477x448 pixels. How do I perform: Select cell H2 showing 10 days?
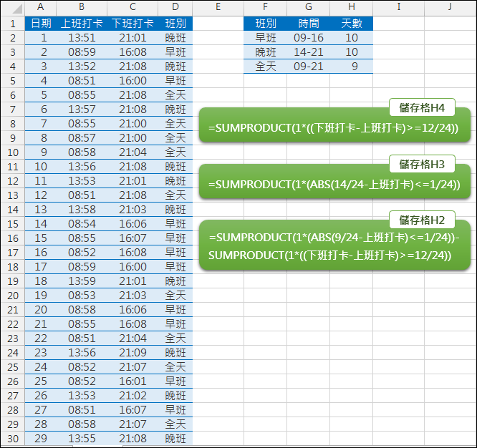tap(352, 38)
